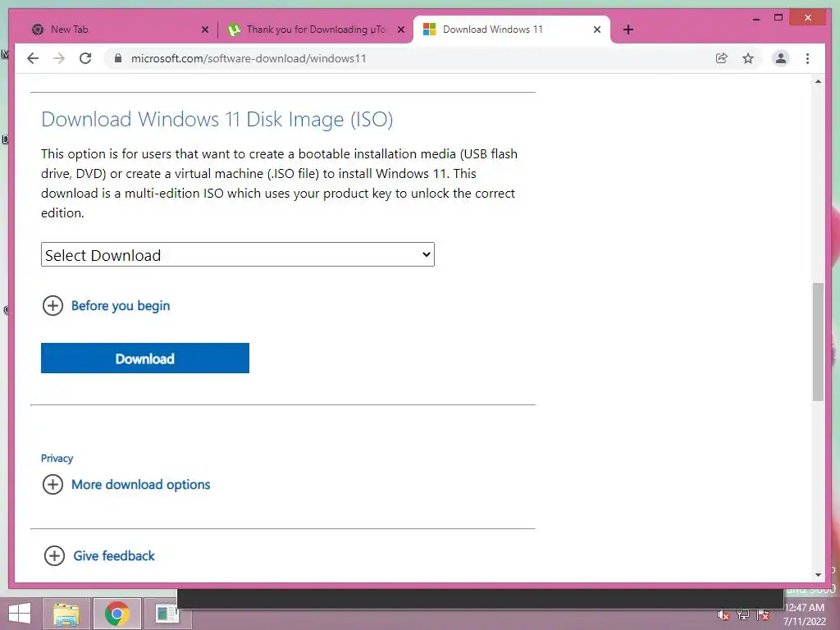The image size is (840, 630).
Task: Open the Action Center flag icon
Action: pos(764,615)
